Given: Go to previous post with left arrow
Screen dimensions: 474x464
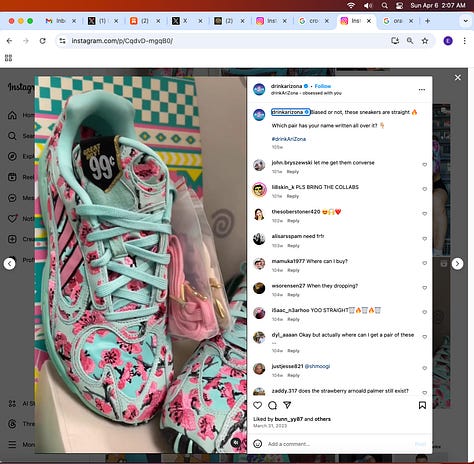Looking at the screenshot, I should 9,264.
